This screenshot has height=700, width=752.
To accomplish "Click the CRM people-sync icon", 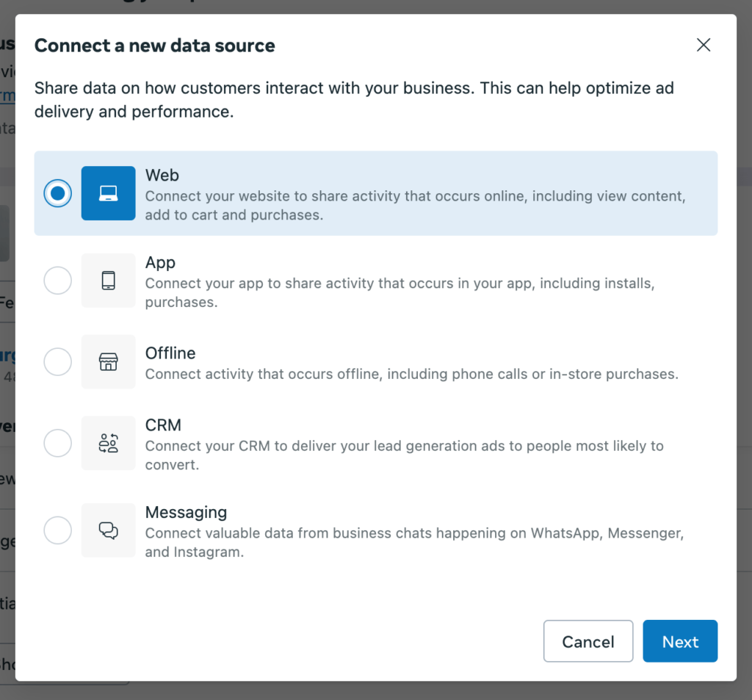I will [x=109, y=443].
